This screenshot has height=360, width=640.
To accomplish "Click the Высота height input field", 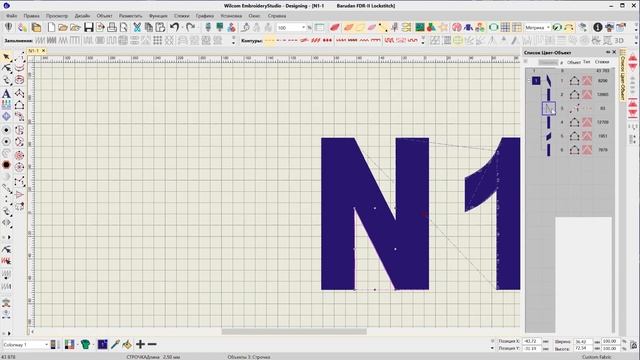I will pyautogui.click(x=583, y=349).
